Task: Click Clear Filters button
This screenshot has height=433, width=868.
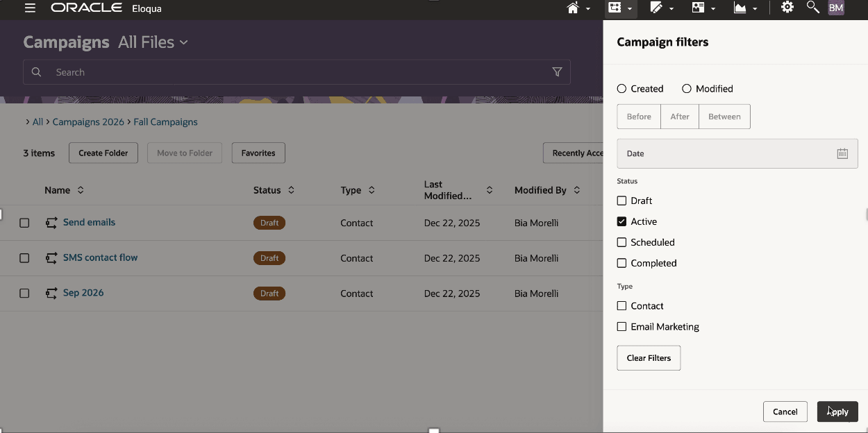Action: (649, 358)
